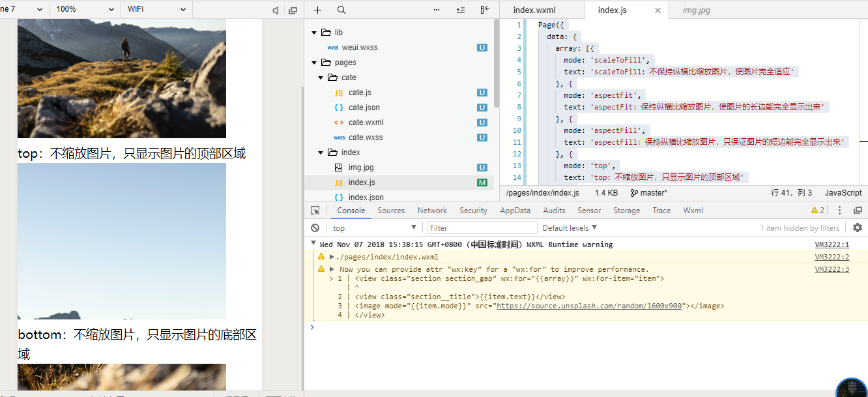Click the console Filter input field
The width and height of the screenshot is (868, 397).
coord(482,228)
